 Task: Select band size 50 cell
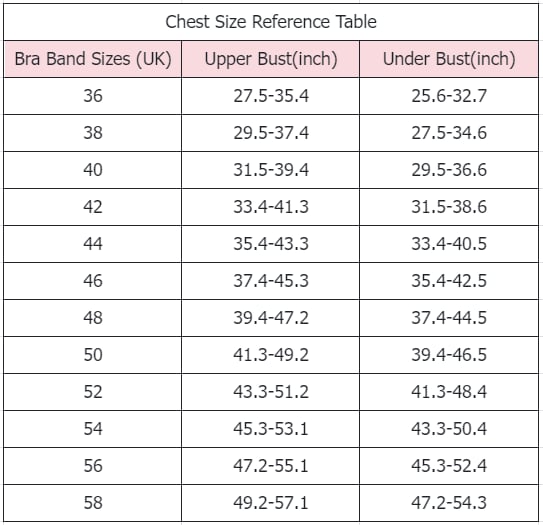pyautogui.click(x=93, y=355)
